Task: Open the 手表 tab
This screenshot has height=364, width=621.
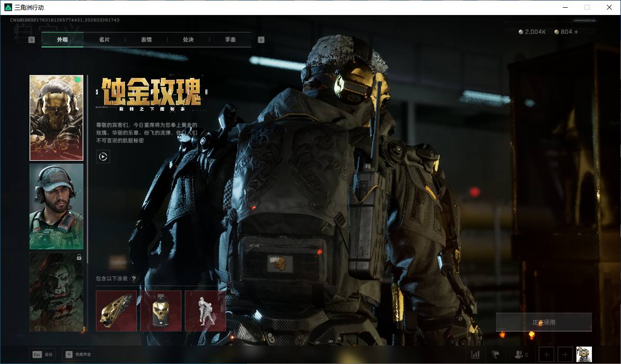Action: coord(231,40)
